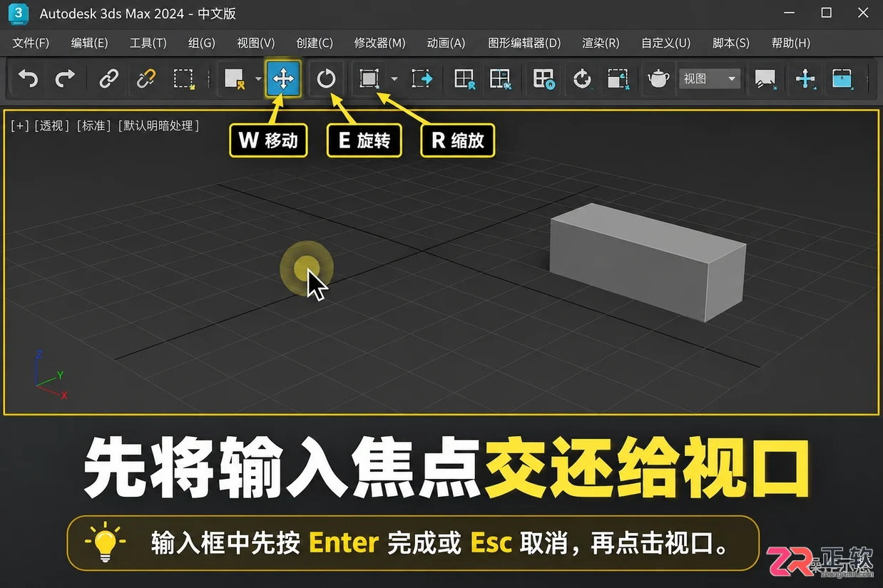Open the 视图(V) menu
Screen dimensions: 883x588
pyautogui.click(x=256, y=43)
